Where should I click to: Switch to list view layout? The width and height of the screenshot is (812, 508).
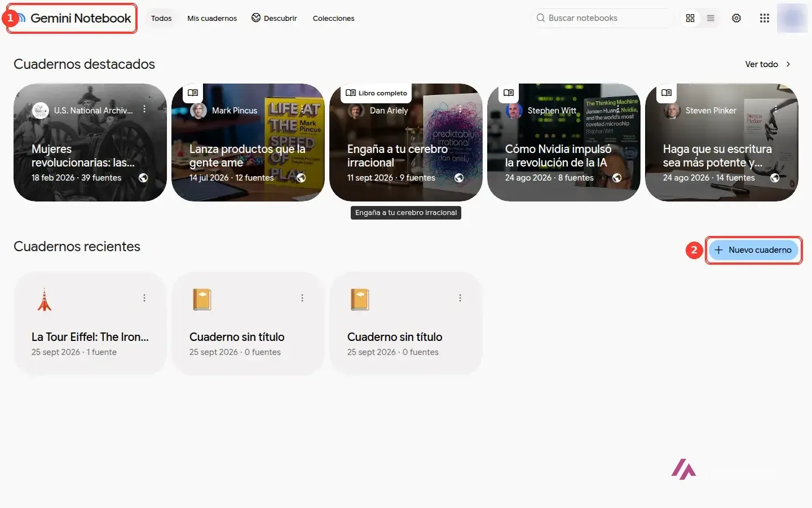coord(710,18)
